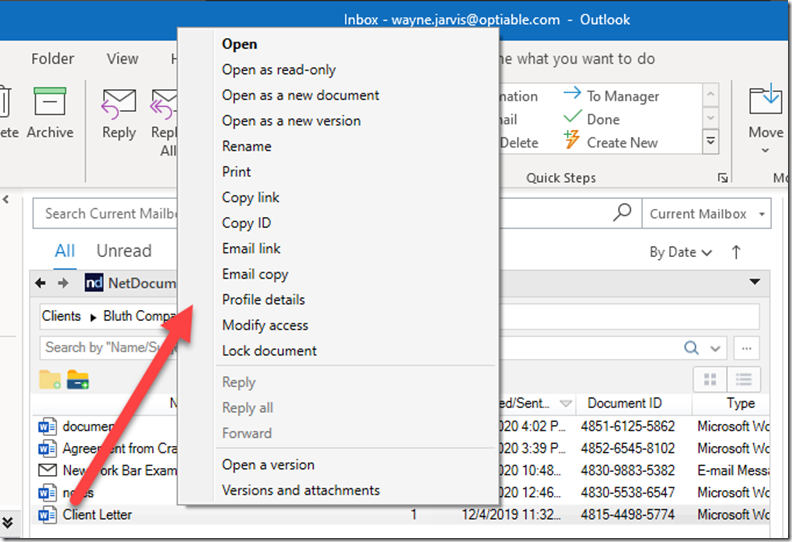The height and width of the screenshot is (542, 792).
Task: Run the To Manager quick step
Action: tap(611, 95)
